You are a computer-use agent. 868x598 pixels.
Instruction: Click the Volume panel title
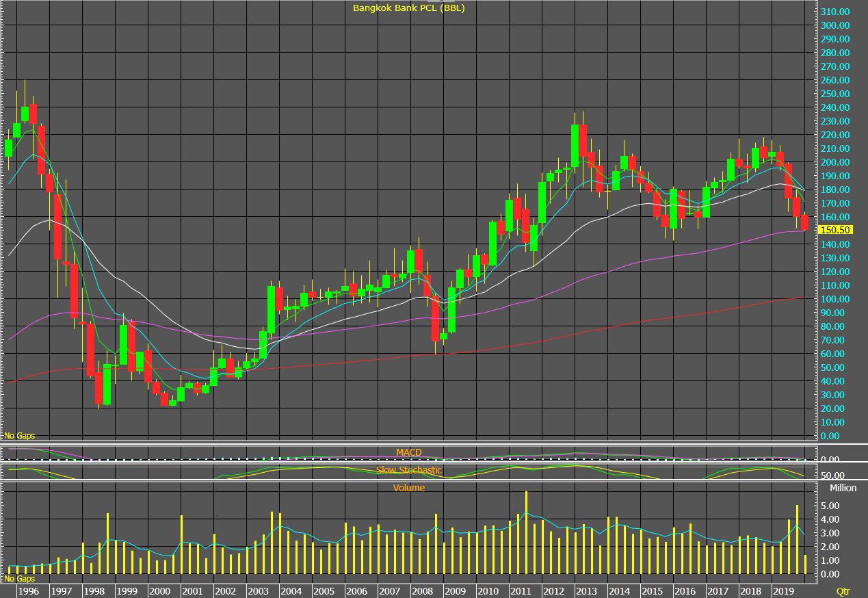(x=409, y=489)
